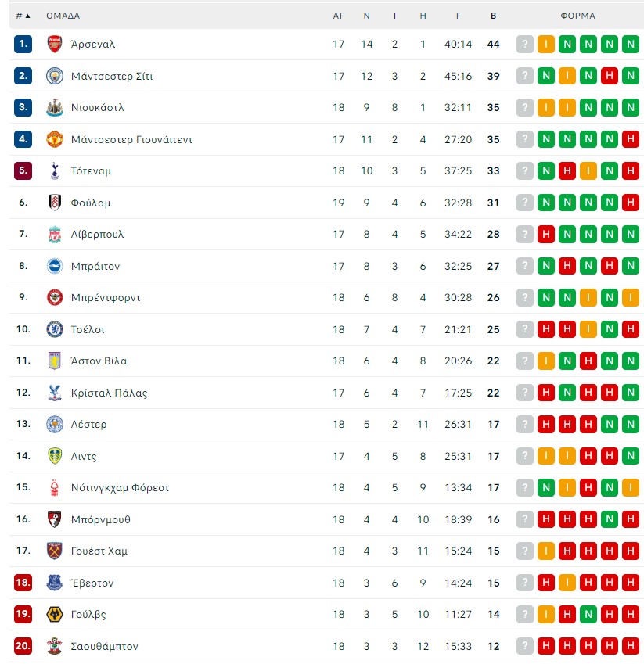Click the ΟΜΑΔΑ column header
644x664 pixels.
point(63,16)
